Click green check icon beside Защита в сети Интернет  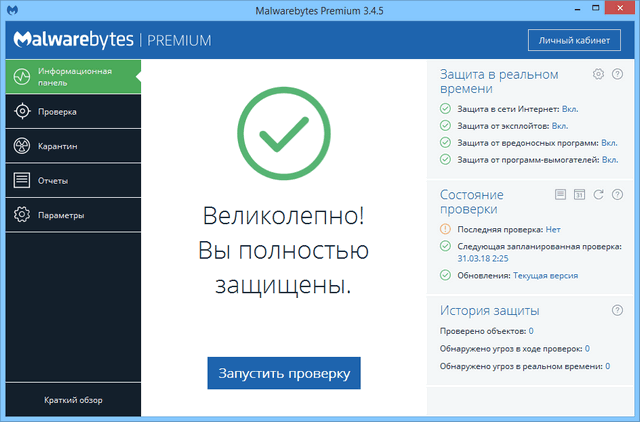point(445,109)
